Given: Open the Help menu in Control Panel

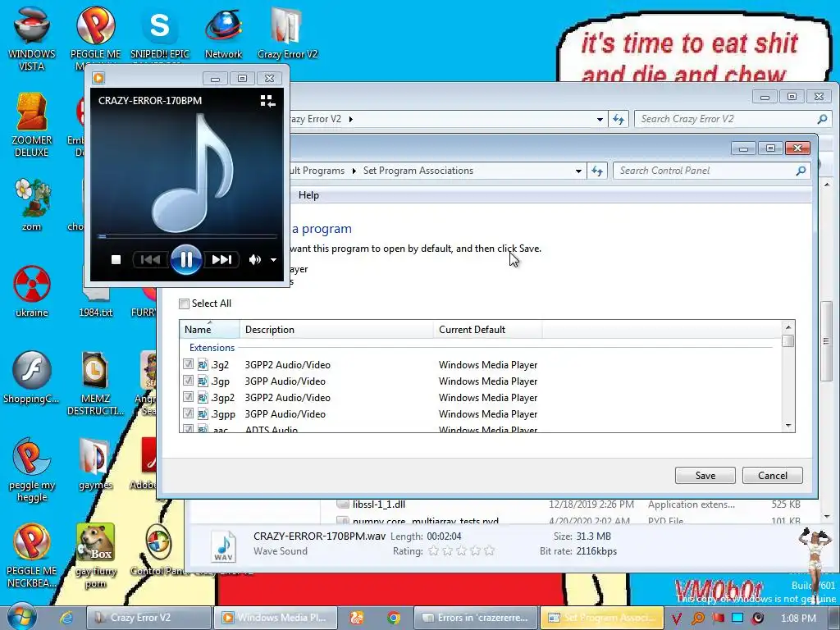Looking at the screenshot, I should (x=308, y=195).
